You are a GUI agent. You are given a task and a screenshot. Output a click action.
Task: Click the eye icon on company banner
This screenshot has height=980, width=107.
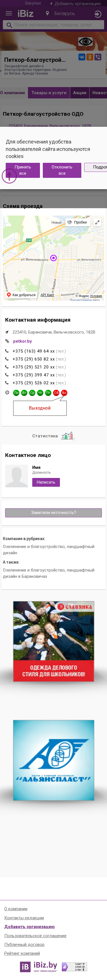(x=85, y=41)
